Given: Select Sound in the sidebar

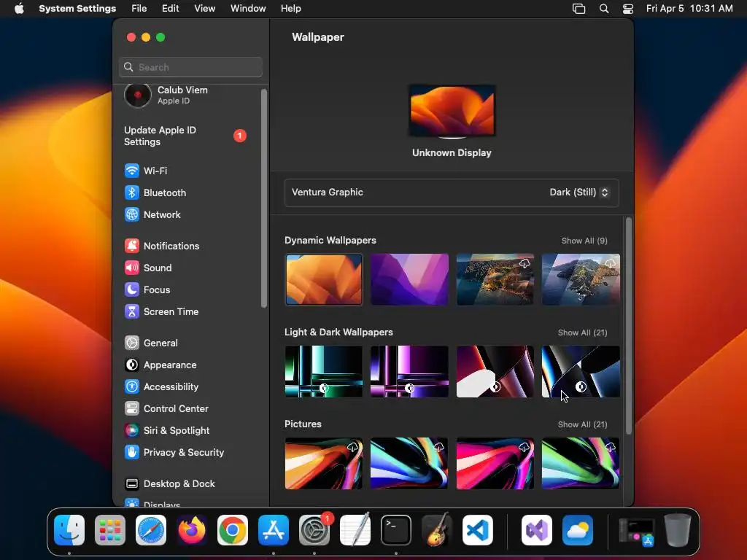Looking at the screenshot, I should pyautogui.click(x=148, y=268).
